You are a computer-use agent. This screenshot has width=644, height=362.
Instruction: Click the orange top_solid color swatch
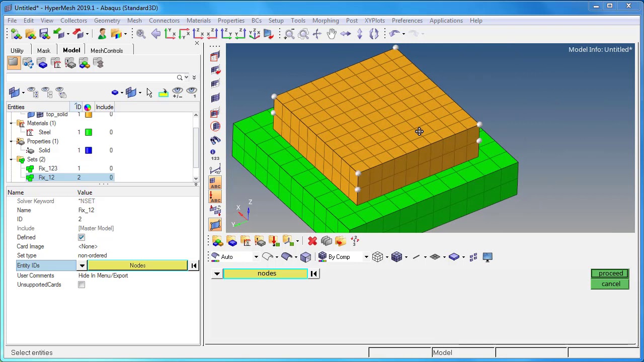89,115
